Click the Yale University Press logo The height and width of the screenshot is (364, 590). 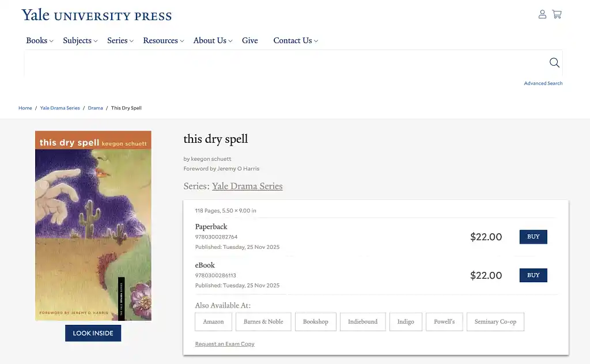(97, 15)
